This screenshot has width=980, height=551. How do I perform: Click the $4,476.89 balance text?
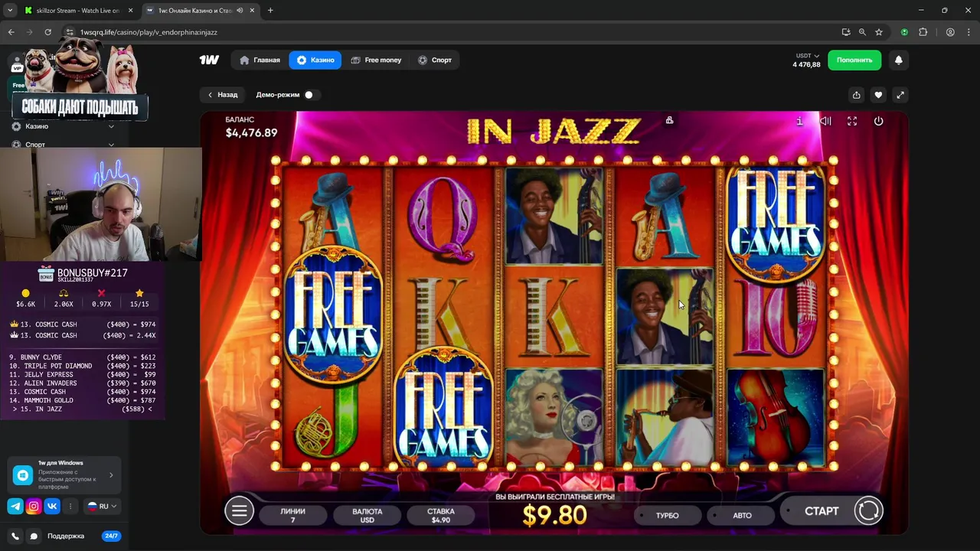point(251,133)
